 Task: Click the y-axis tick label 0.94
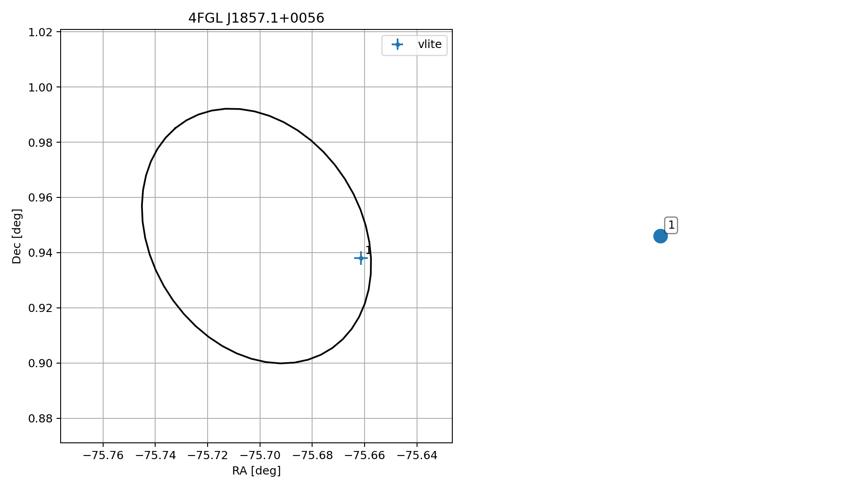click(41, 253)
